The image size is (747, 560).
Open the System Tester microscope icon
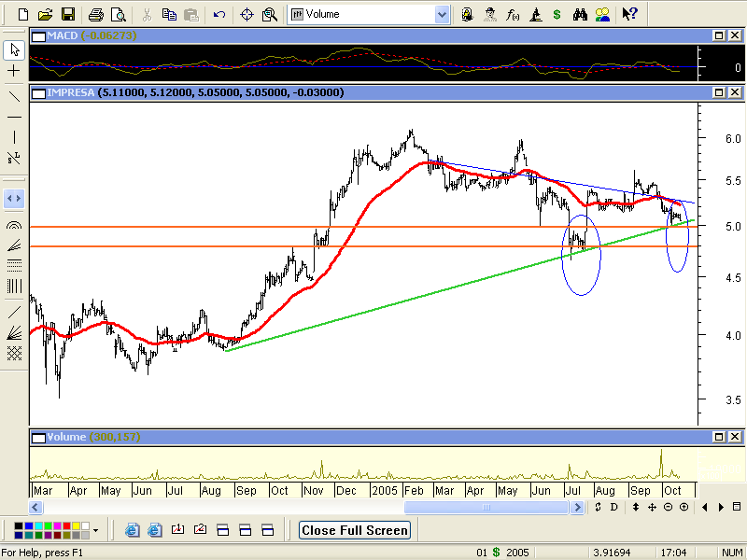(535, 15)
